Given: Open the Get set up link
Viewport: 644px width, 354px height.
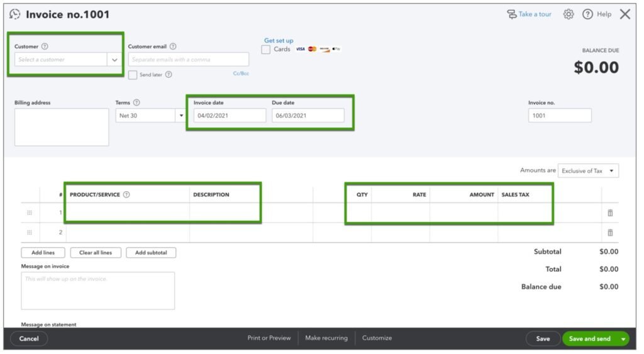Looking at the screenshot, I should [279, 41].
